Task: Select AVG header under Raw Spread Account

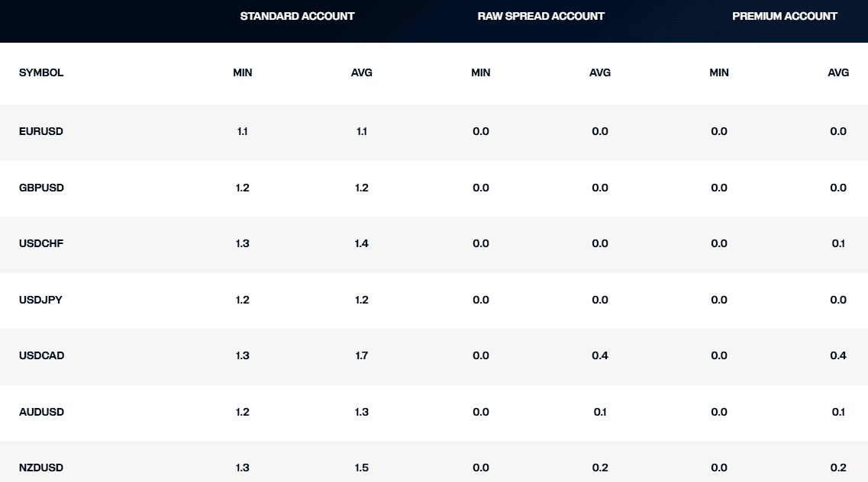Action: 600,73
